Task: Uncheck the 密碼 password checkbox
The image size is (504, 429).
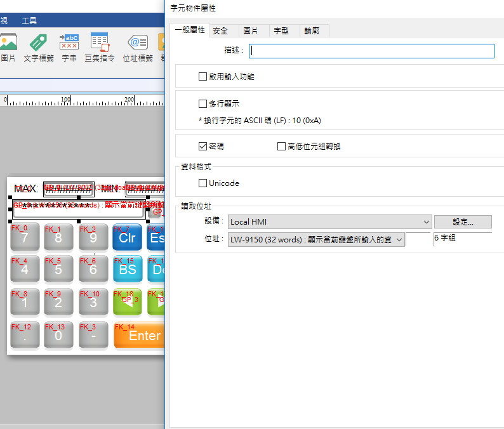Action: pyautogui.click(x=203, y=147)
